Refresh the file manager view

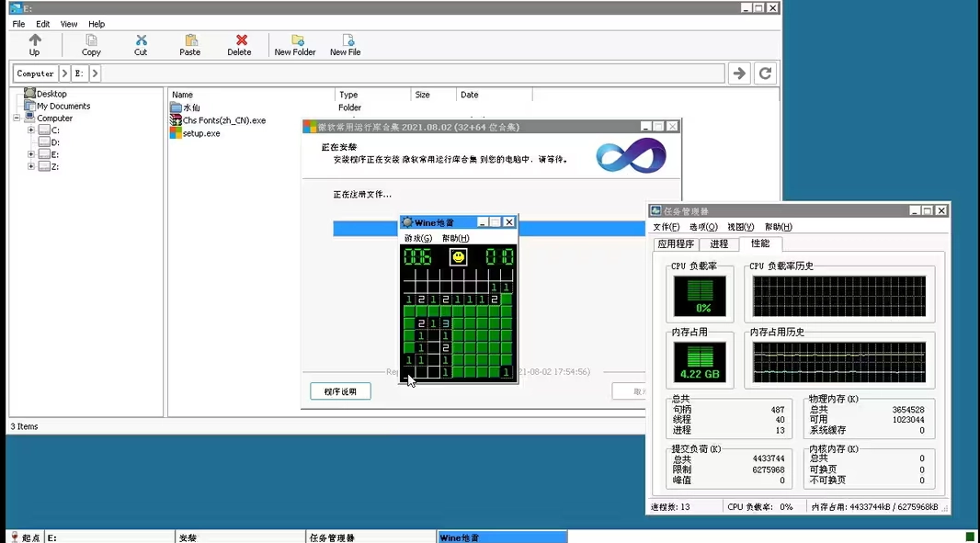pyautogui.click(x=765, y=74)
